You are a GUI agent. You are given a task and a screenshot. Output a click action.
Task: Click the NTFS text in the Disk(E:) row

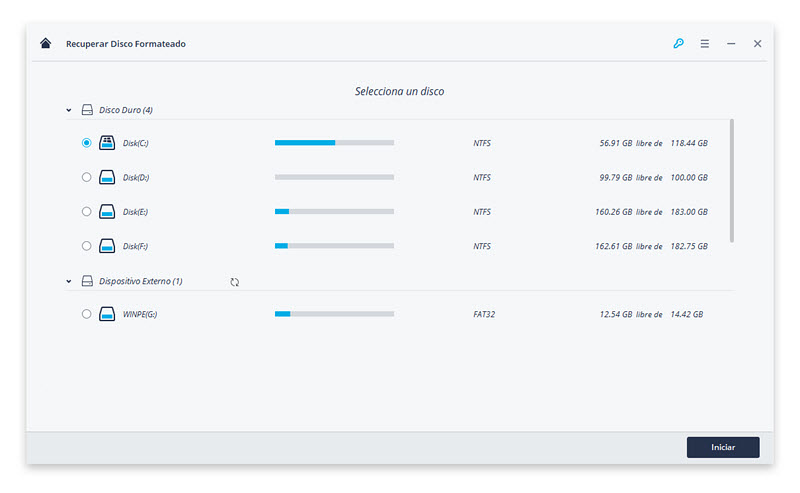pos(482,212)
